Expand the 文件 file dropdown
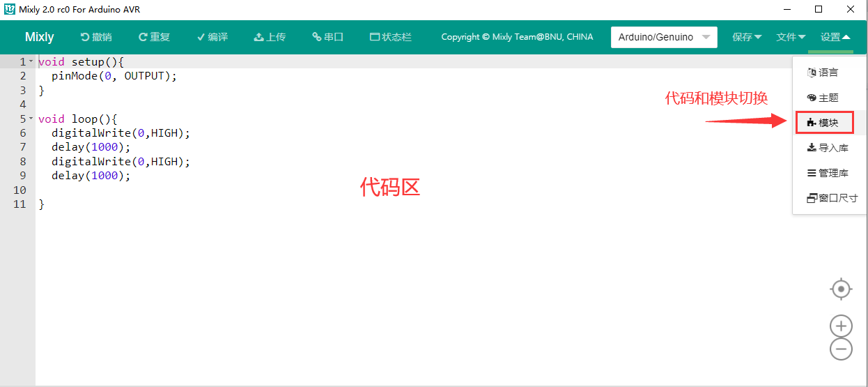 click(791, 37)
